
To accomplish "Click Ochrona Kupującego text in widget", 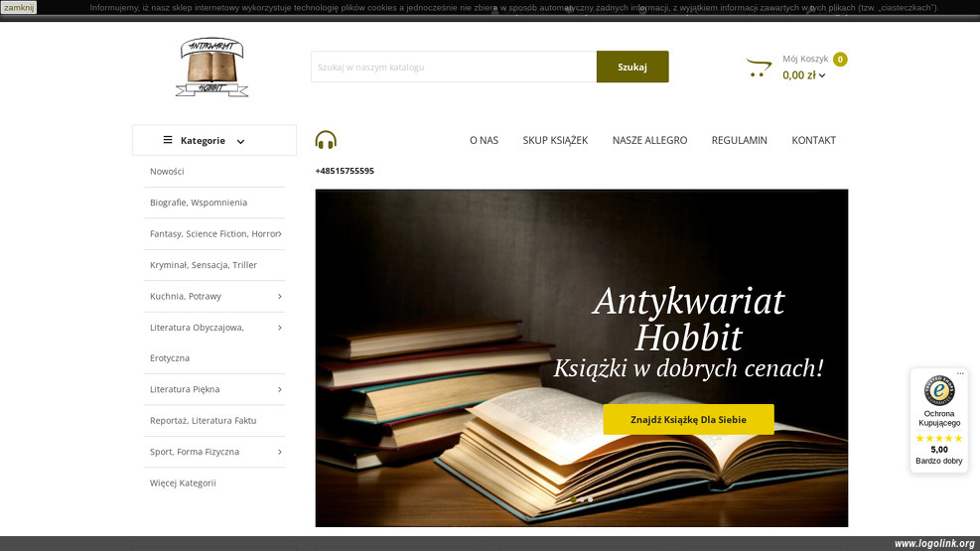I will (938, 418).
